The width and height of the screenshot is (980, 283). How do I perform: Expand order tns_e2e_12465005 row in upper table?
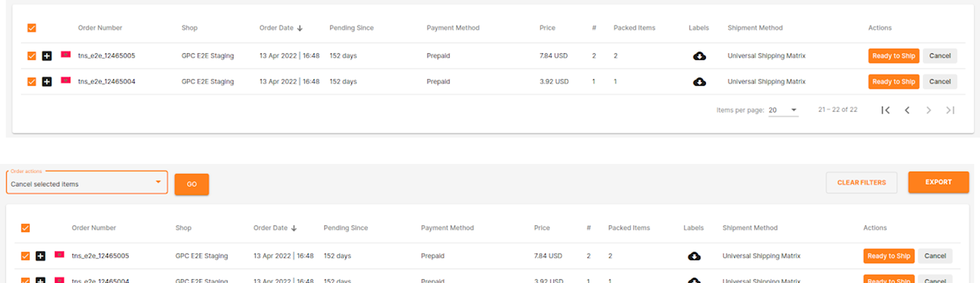47,56
